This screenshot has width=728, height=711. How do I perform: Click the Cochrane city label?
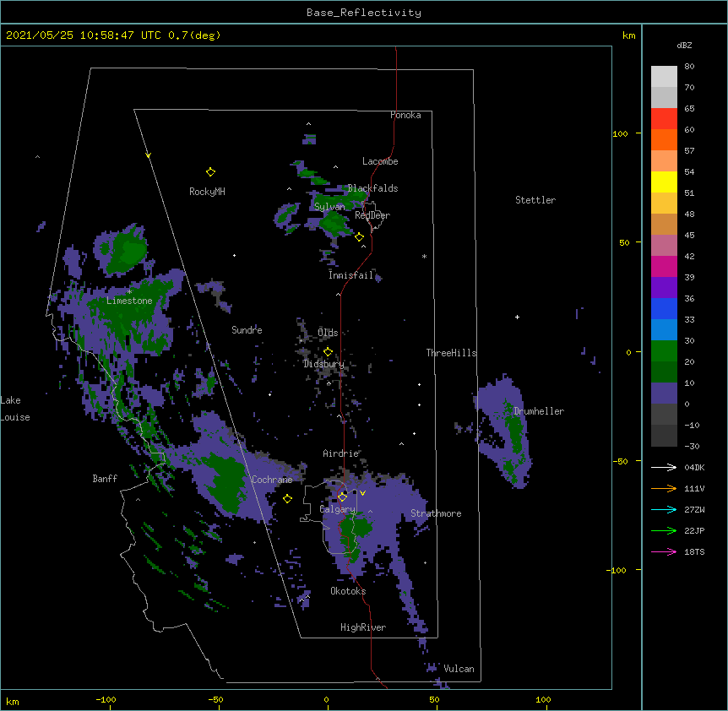tap(272, 480)
